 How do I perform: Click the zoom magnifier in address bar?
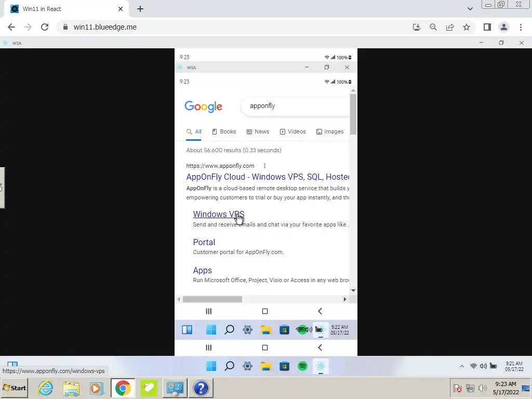coord(433,27)
